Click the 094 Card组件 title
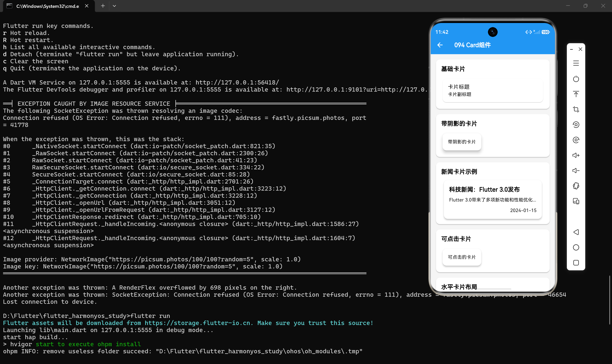Viewport: 612px width, 364px height. click(472, 45)
